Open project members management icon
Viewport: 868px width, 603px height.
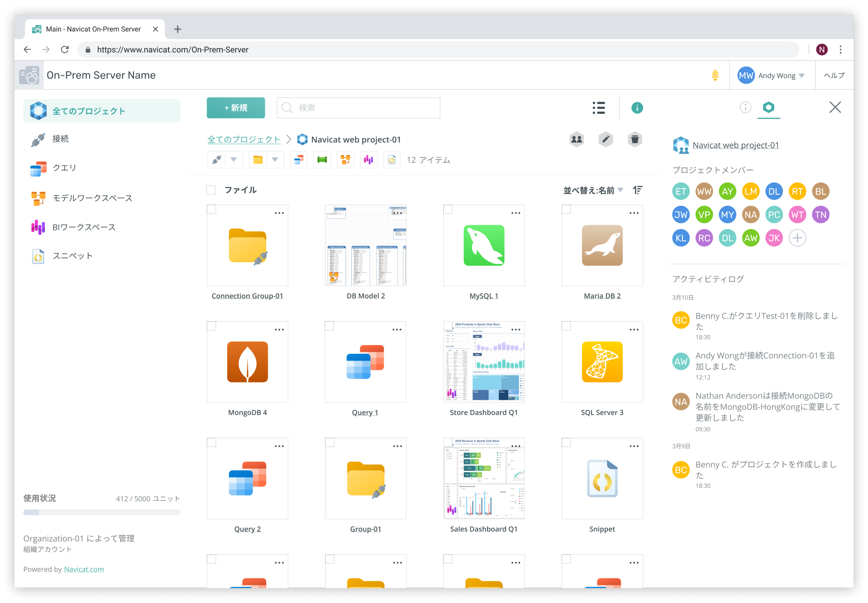[x=577, y=139]
